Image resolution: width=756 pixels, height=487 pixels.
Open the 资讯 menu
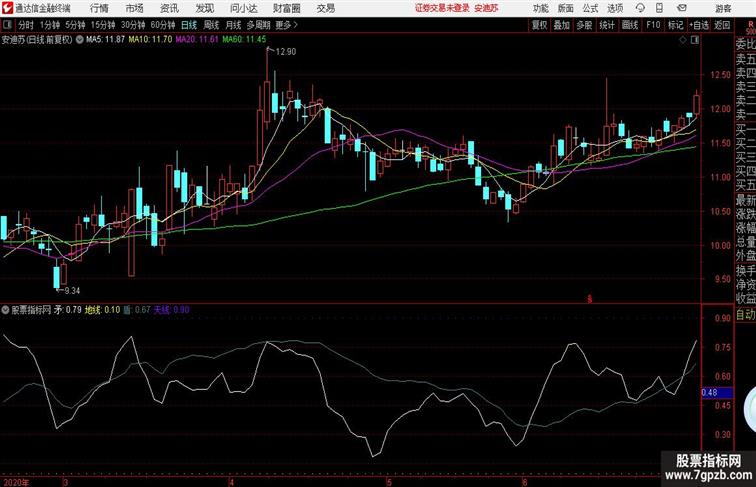tap(169, 8)
